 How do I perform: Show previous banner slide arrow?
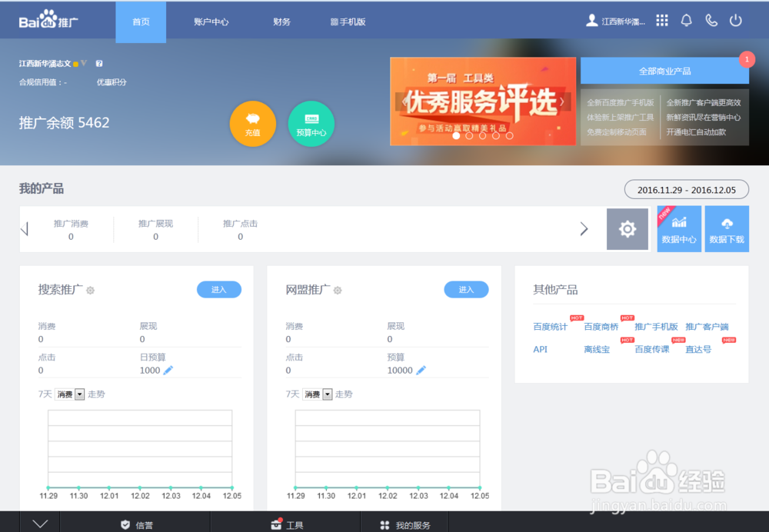[404, 102]
